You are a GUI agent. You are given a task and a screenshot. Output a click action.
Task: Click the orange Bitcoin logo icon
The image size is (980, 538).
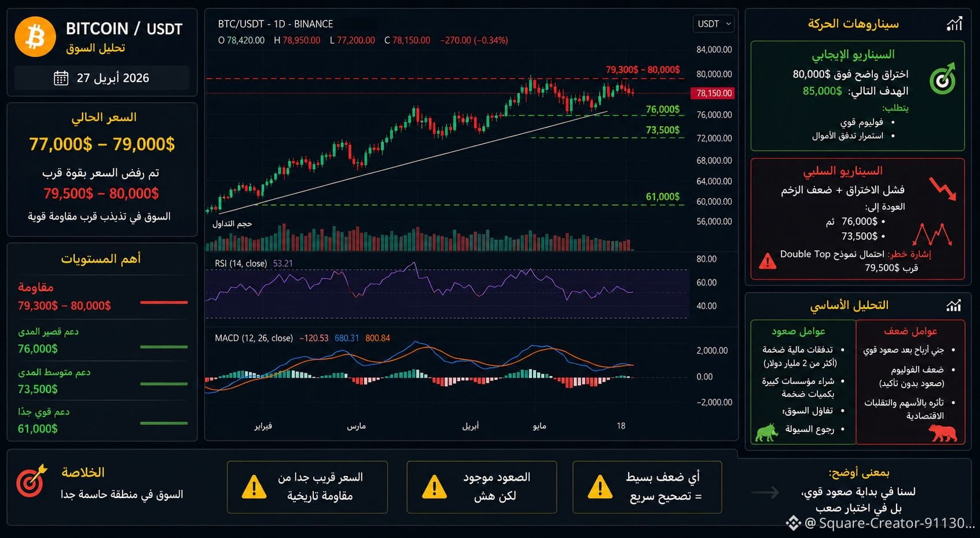(35, 36)
